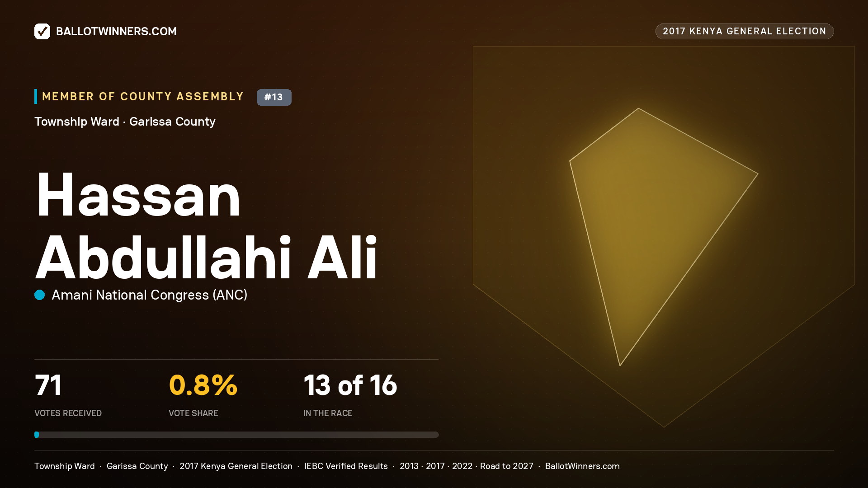Select the 2022 year in footer
This screenshot has height=488, width=868.
pyautogui.click(x=462, y=466)
